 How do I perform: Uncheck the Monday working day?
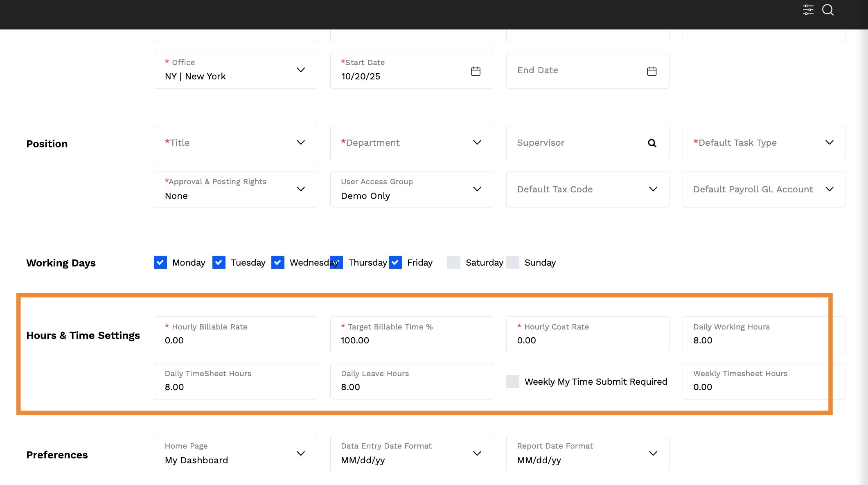(x=160, y=262)
